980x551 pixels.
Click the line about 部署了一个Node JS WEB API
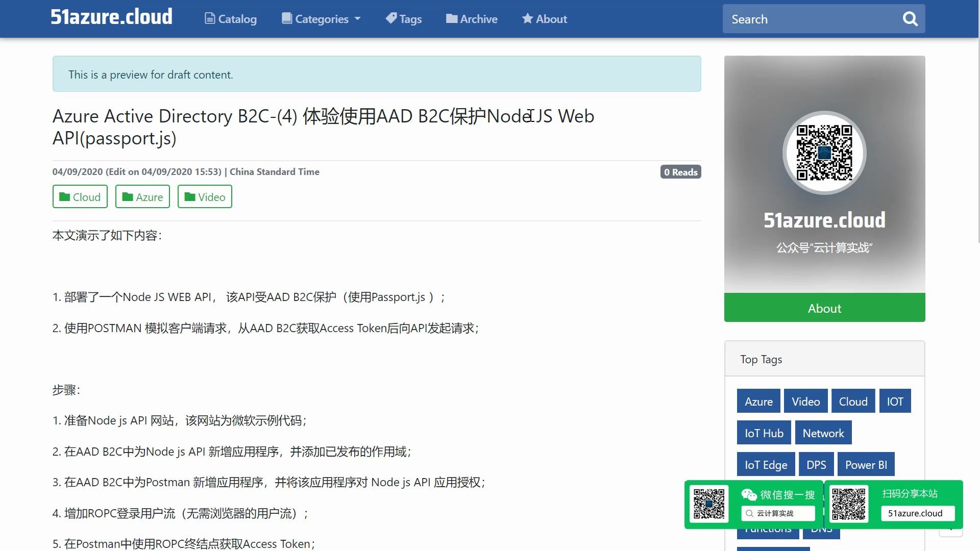(x=249, y=297)
